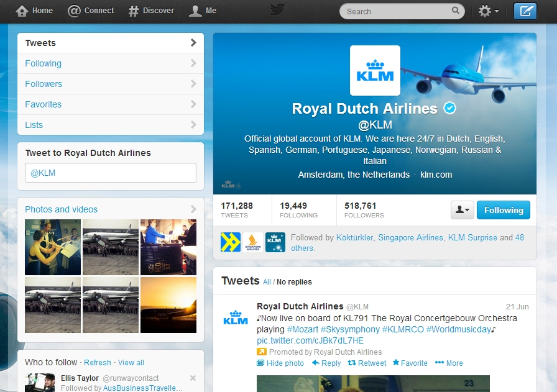Click the Me person silhouette icon
Screen dimensions: 557x392
tap(195, 11)
